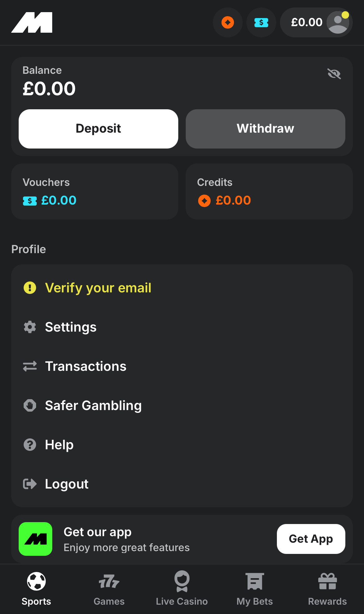This screenshot has height=614, width=364.
Task: Open the Credits card
Action: point(269,191)
